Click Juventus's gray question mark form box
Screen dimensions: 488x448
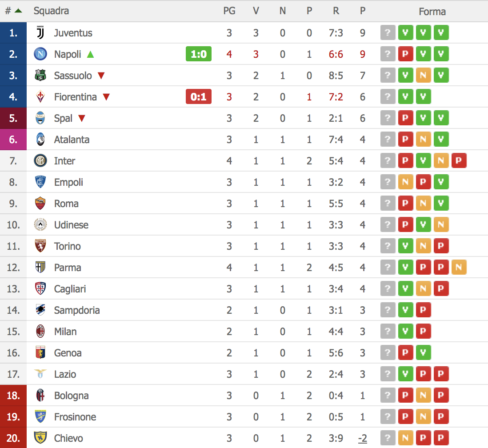click(388, 32)
